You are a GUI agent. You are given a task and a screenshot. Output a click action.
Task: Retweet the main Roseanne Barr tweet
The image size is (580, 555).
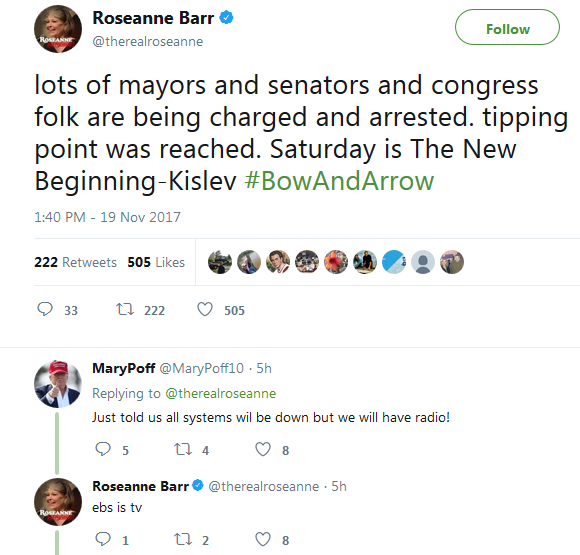(125, 309)
